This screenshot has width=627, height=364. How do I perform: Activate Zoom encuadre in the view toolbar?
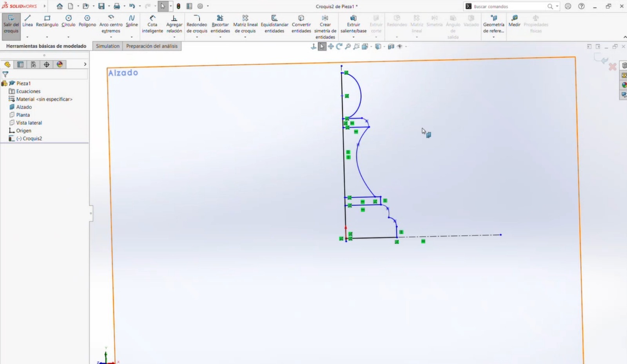pos(356,46)
